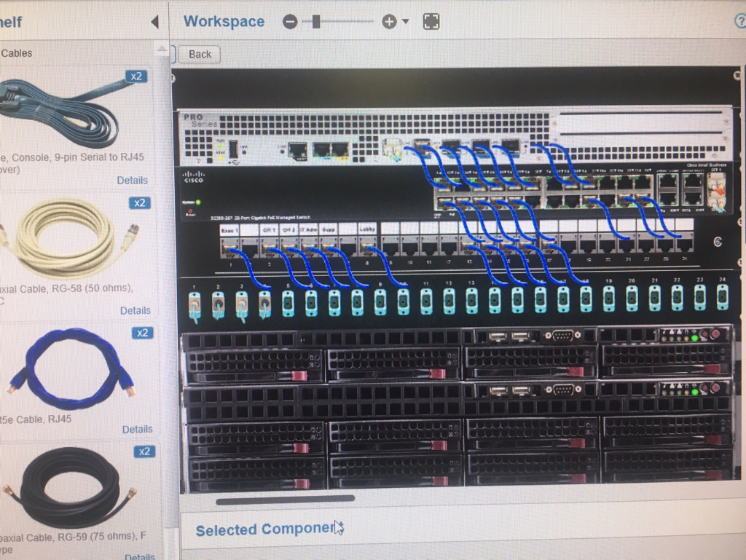Open Details for the Console serial cable
This screenshot has width=746, height=560.
pyautogui.click(x=133, y=180)
